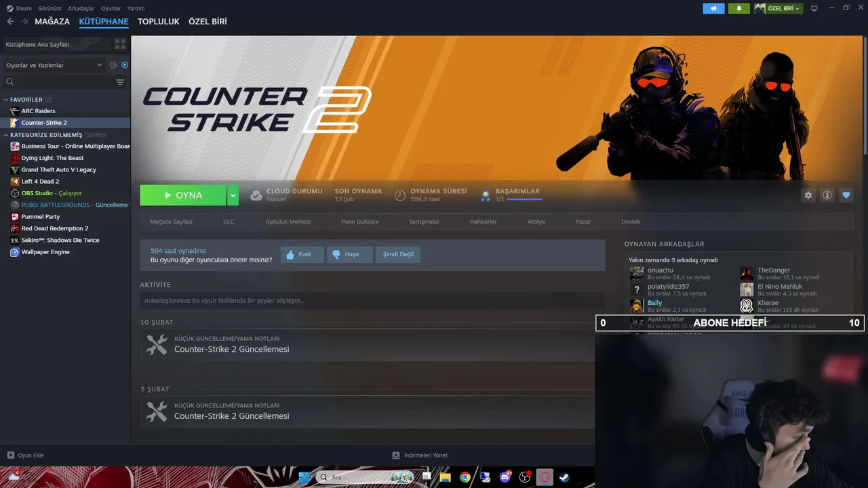Click the Oyun Ekle plus icon
The width and height of the screenshot is (868, 488).
pyautogui.click(x=10, y=455)
